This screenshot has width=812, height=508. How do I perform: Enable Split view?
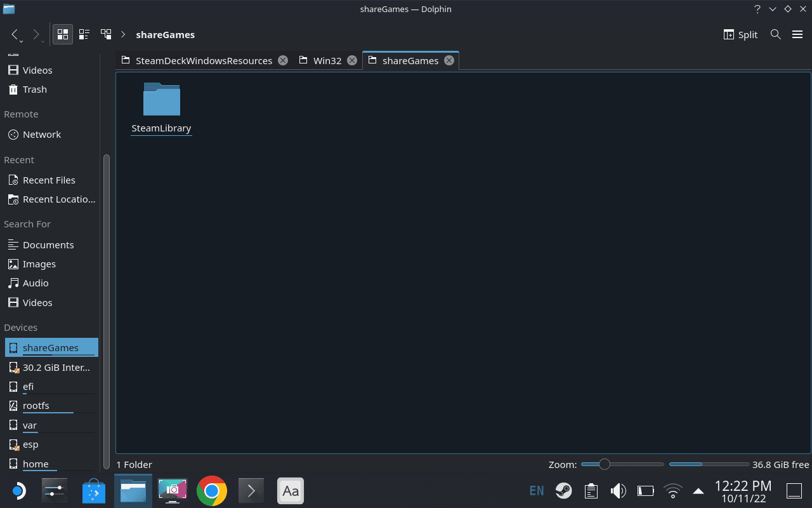click(740, 34)
